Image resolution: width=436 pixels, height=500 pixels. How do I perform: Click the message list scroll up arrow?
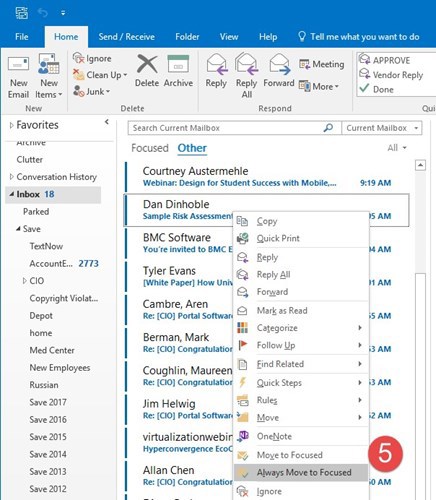click(420, 165)
